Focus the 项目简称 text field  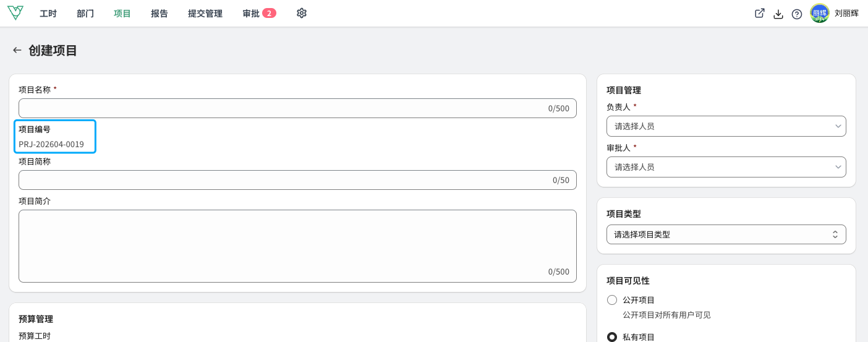click(x=297, y=180)
